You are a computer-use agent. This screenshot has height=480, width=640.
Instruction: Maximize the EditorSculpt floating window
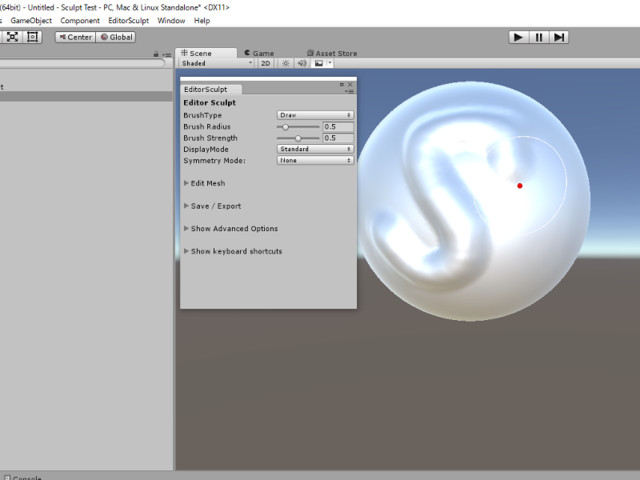(x=342, y=84)
